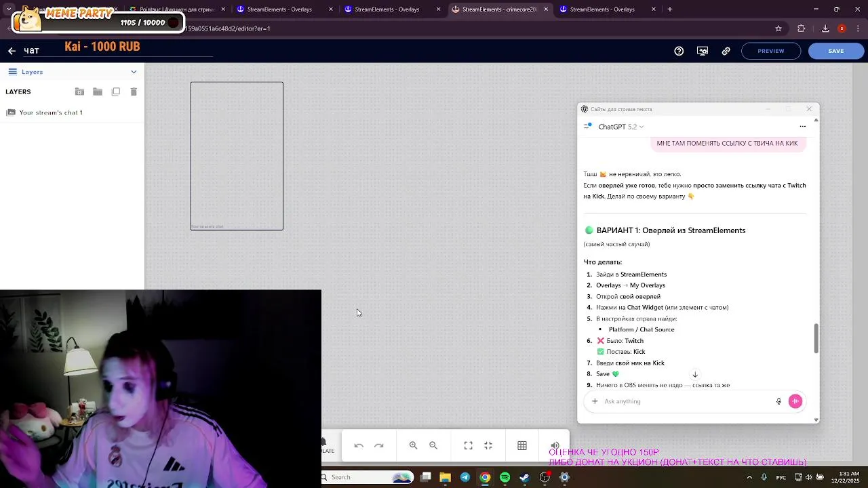Screen dimensions: 868x488
Task: Copy overlay URL with the link icon
Action: click(726, 51)
